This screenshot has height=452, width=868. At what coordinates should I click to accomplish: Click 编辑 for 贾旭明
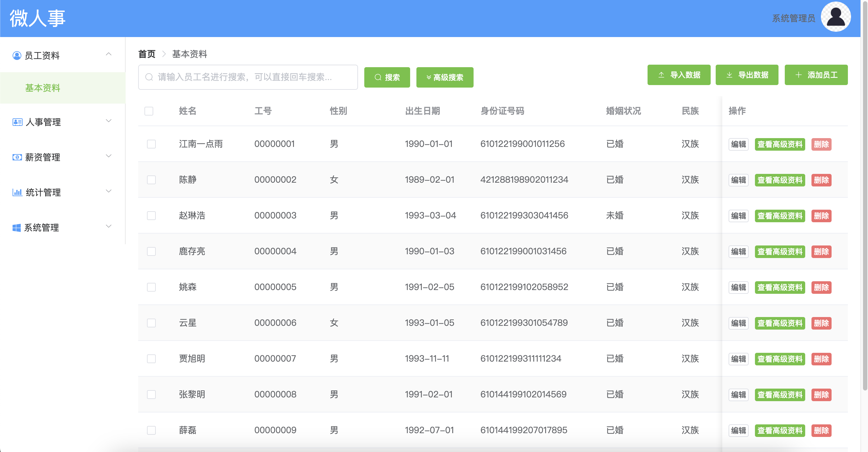tap(738, 359)
